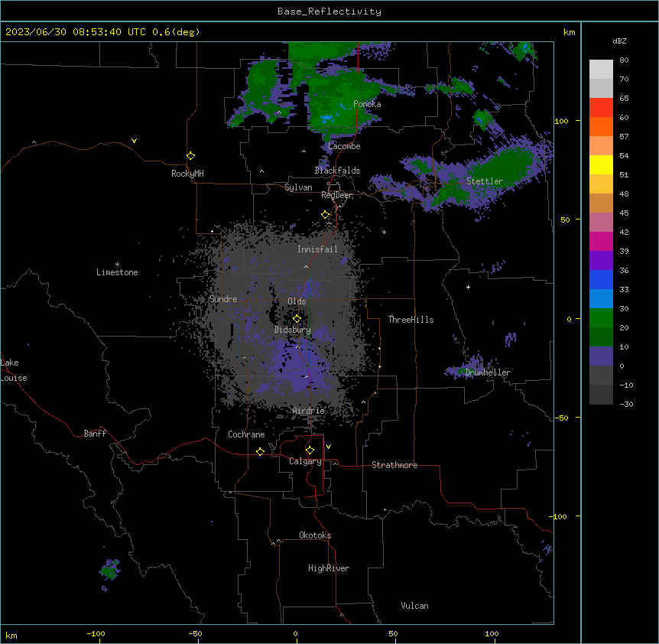The width and height of the screenshot is (659, 644).
Task: Click the Vulcan label
Action: (415, 606)
